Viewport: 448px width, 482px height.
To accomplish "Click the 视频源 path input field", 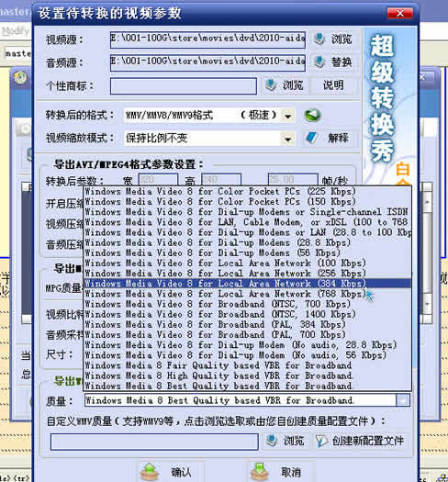I will [207, 39].
